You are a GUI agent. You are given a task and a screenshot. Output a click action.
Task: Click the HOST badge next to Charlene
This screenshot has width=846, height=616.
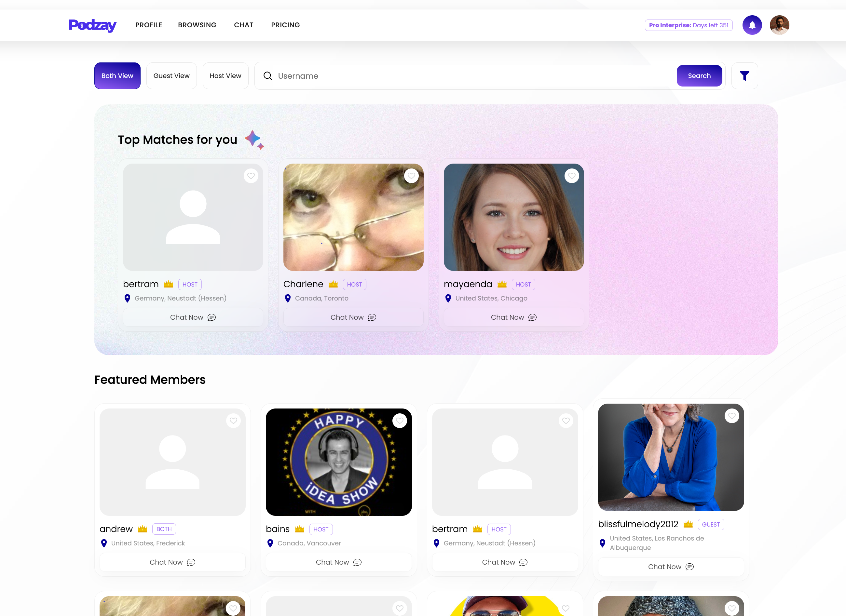[x=354, y=285]
